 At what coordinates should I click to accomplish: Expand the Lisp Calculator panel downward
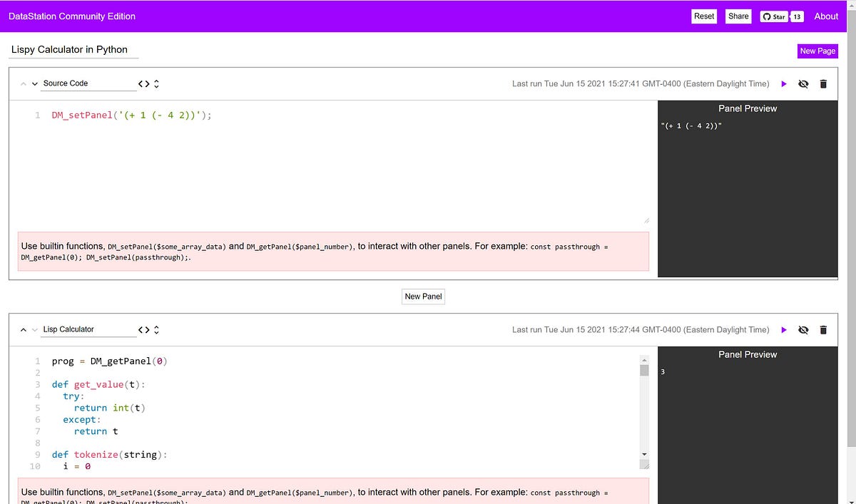point(34,329)
